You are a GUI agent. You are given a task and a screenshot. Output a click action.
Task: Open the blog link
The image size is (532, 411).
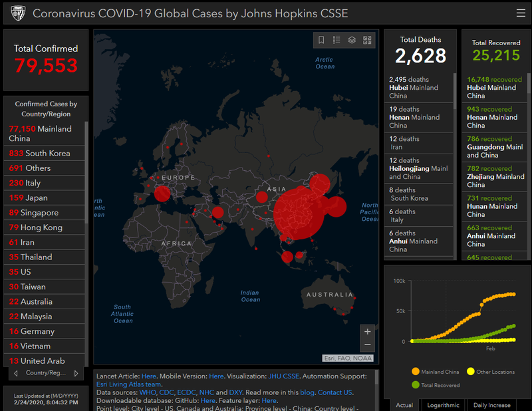(x=307, y=392)
